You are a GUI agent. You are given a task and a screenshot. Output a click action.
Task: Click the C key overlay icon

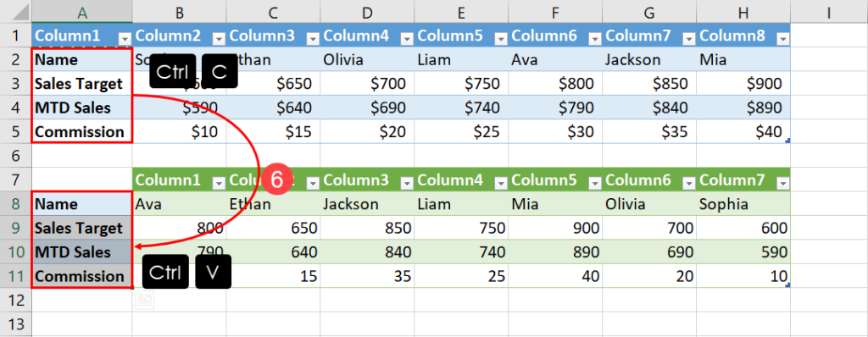pyautogui.click(x=220, y=71)
